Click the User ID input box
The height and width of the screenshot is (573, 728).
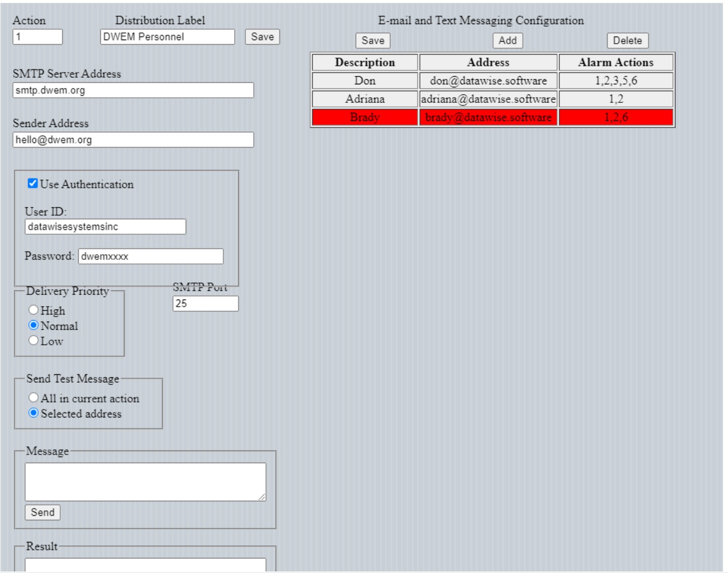(x=105, y=227)
